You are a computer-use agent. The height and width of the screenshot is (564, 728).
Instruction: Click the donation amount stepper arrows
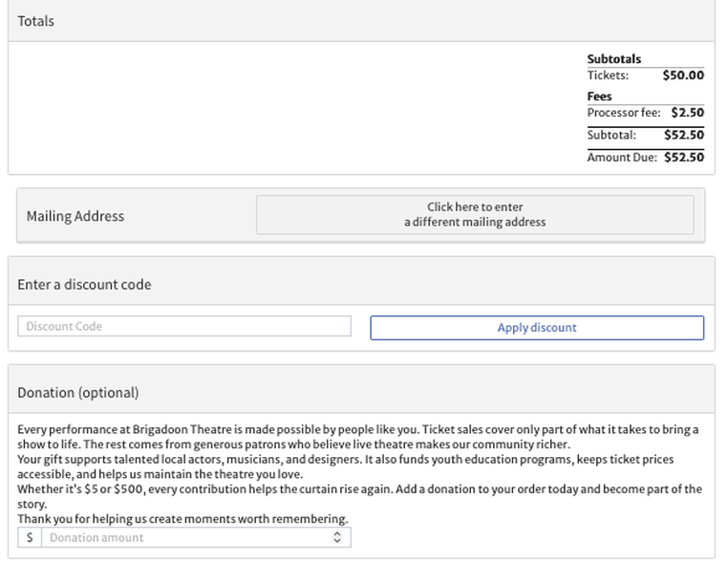click(337, 537)
